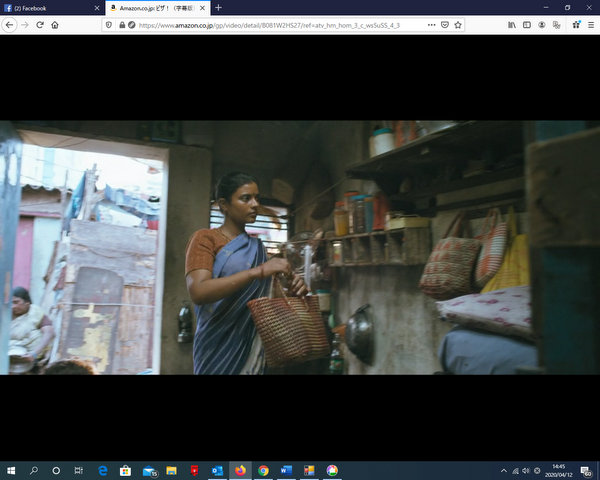Screen dimensions: 600x480
Task: Save page to Pocket
Action: pyautogui.click(x=445, y=25)
